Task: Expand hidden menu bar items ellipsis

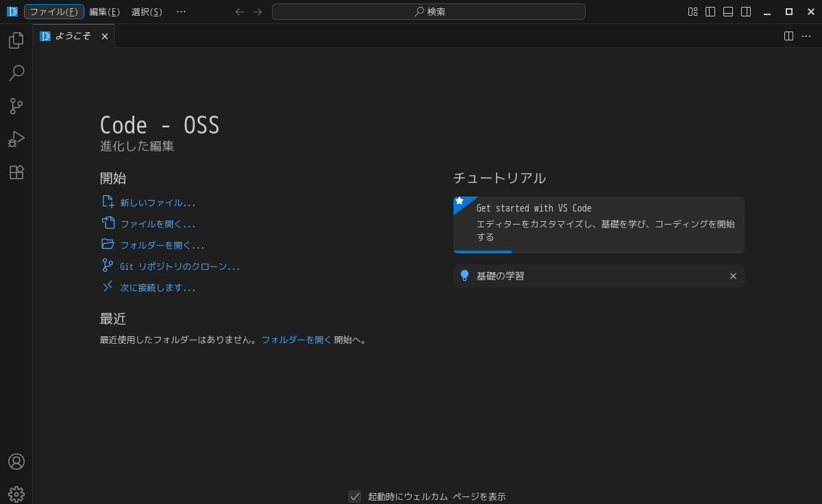Action: click(x=181, y=12)
